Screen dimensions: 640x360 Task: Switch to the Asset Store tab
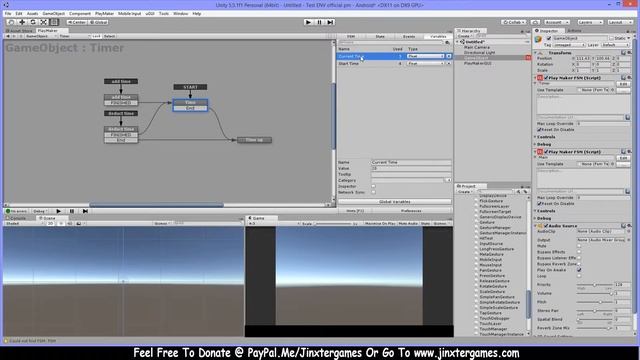pyautogui.click(x=19, y=31)
